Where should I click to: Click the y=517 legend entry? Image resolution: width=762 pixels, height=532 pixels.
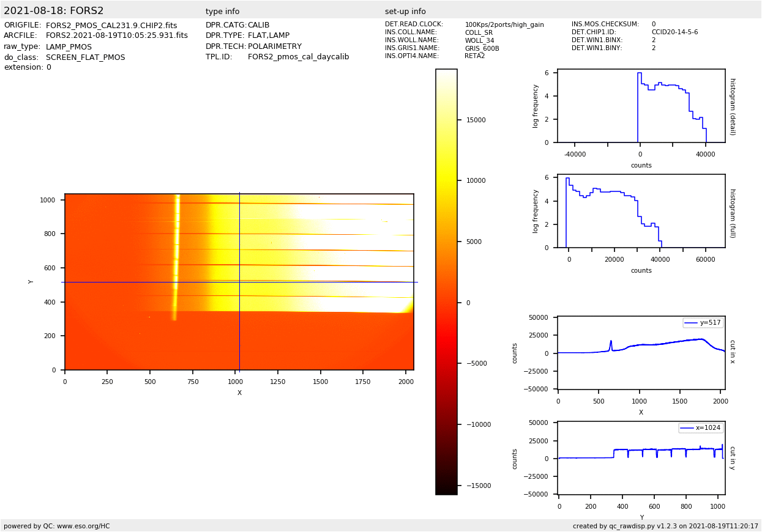click(703, 323)
